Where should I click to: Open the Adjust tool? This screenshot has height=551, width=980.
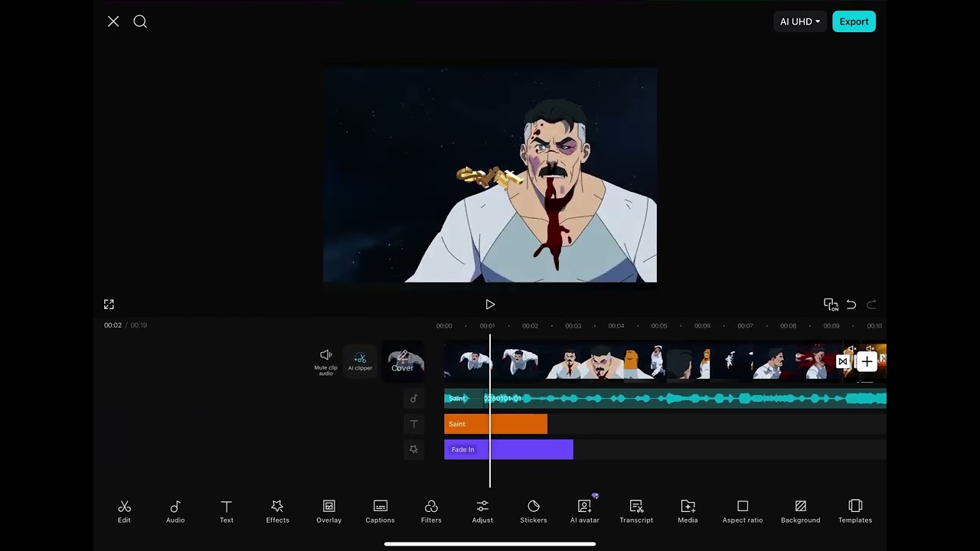coord(482,511)
